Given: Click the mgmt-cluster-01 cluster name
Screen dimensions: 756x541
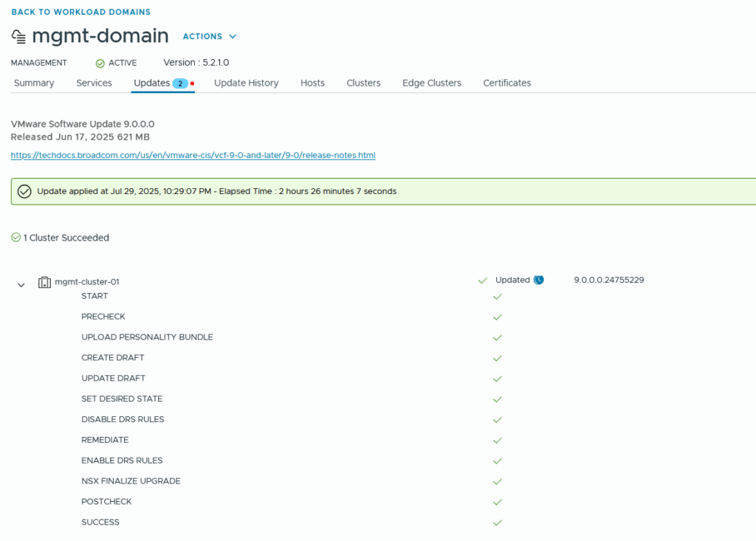Looking at the screenshot, I should 87,282.
